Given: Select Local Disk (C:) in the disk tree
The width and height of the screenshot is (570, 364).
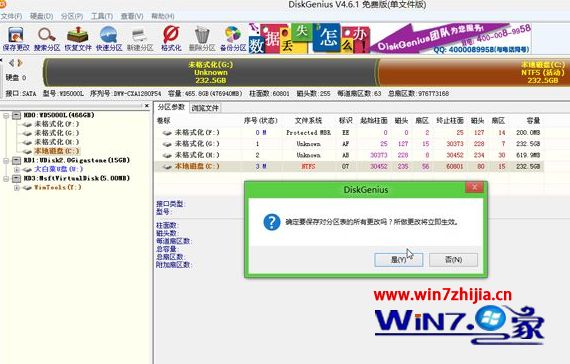Looking at the screenshot, I should [56, 151].
